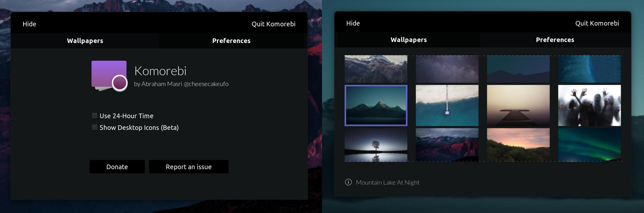Select the lone tree reflection wallpaper
The image size is (644, 213).
(376, 145)
